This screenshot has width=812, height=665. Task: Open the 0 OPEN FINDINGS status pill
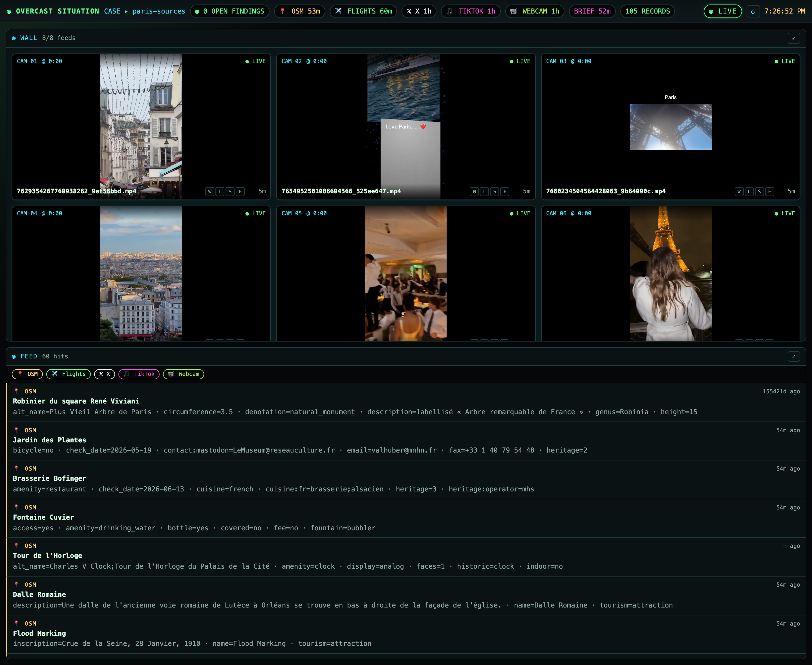(x=230, y=12)
